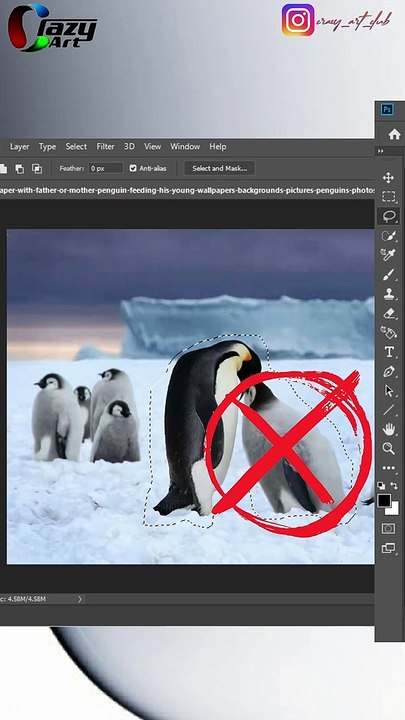Click the Feather value field
Image resolution: width=405 pixels, height=720 pixels.
106,169
